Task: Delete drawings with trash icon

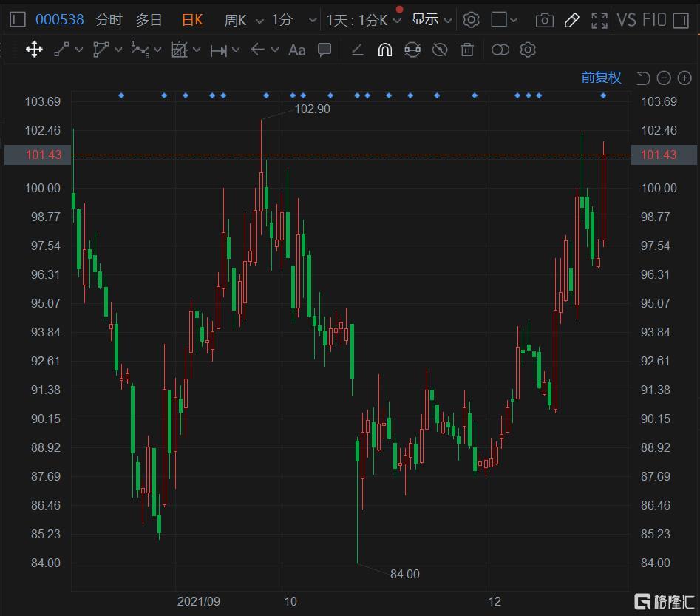Action: 467,50
